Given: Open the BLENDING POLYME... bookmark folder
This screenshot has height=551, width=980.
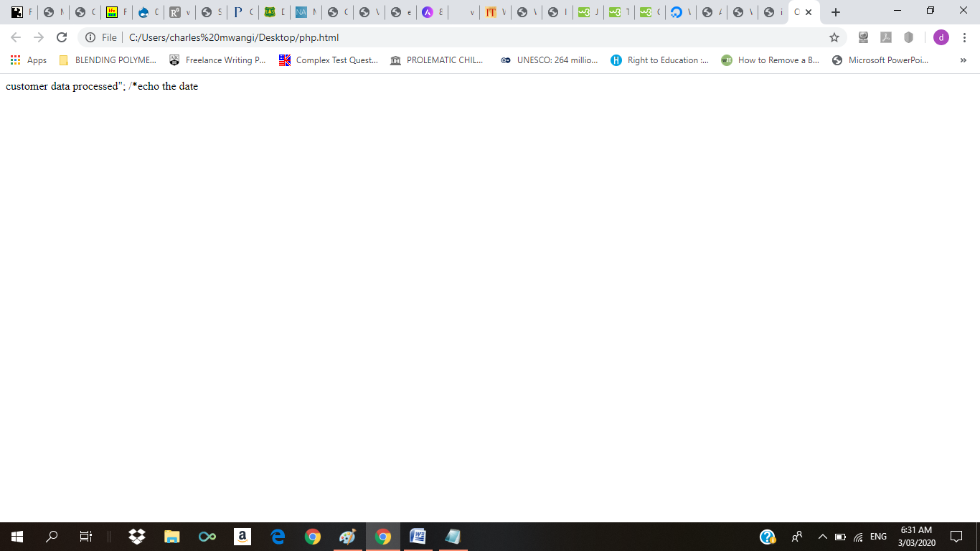Looking at the screenshot, I should coord(107,60).
